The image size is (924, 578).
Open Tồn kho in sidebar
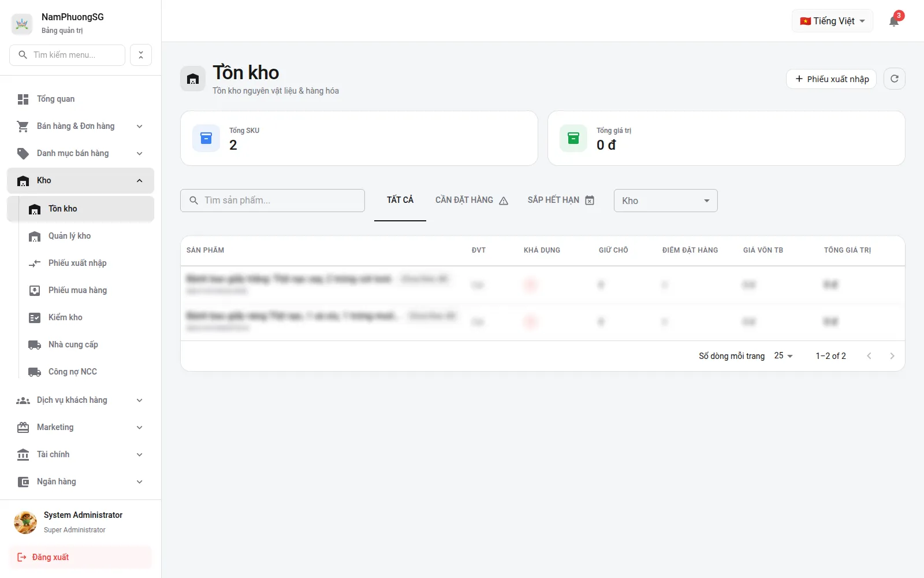[x=80, y=209]
